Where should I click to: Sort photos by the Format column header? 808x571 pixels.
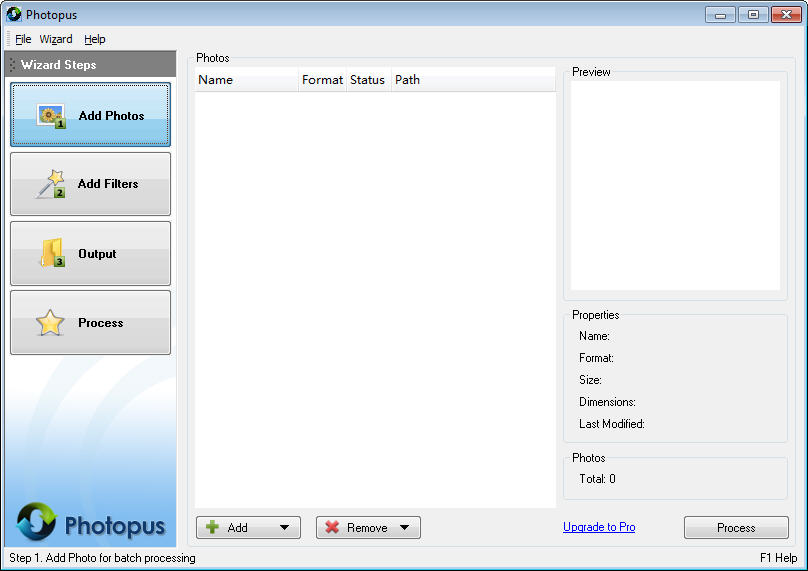pos(322,80)
